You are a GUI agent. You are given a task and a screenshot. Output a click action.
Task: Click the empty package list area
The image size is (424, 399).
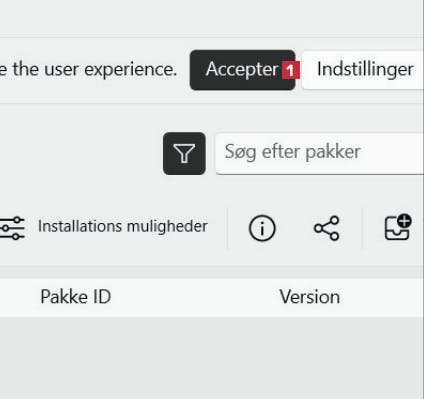coord(211,358)
